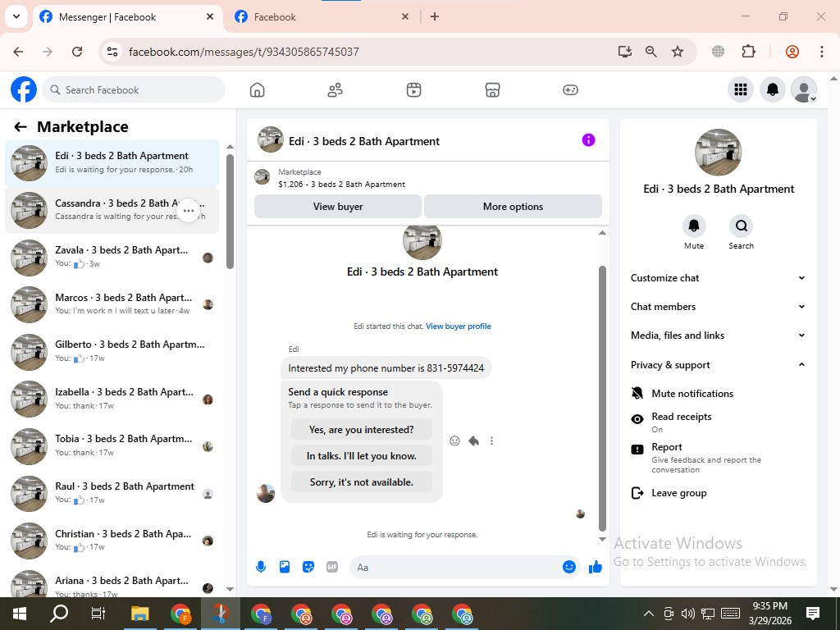Open Windows notification center
The width and height of the screenshot is (840, 630).
[x=813, y=614]
